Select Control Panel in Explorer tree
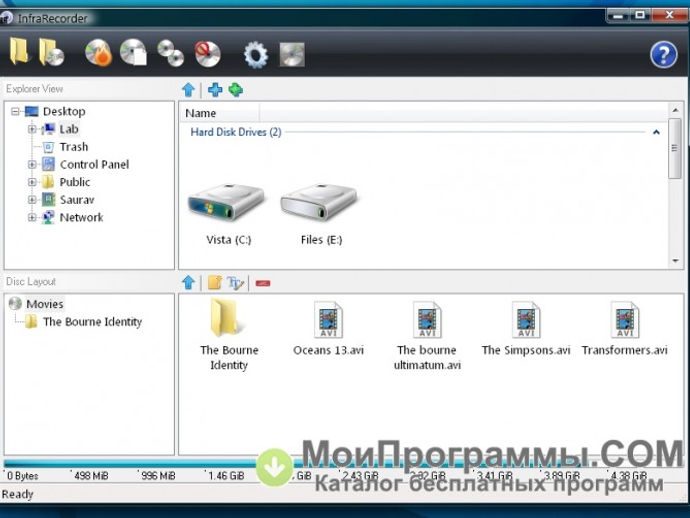This screenshot has height=518, width=690. [x=94, y=164]
